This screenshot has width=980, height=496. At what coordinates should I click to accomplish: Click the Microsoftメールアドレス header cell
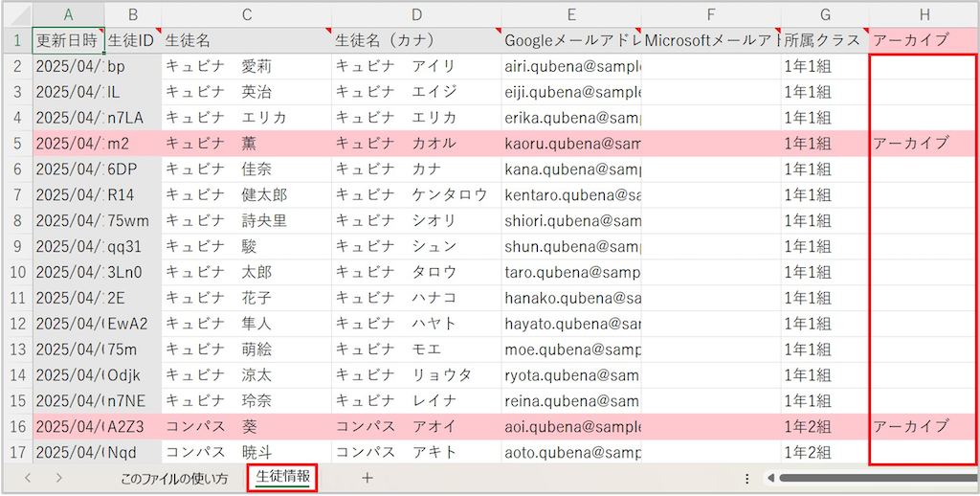click(x=711, y=40)
